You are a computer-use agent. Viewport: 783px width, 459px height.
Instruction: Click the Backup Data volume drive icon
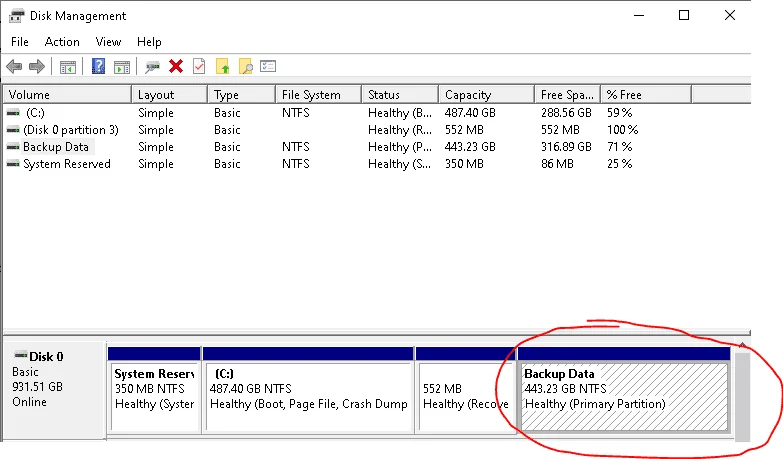click(13, 147)
